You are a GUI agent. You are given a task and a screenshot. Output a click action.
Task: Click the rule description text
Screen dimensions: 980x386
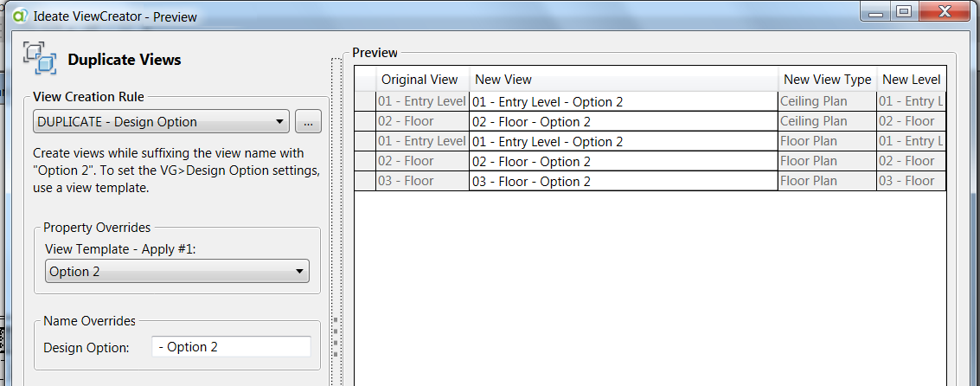176,170
